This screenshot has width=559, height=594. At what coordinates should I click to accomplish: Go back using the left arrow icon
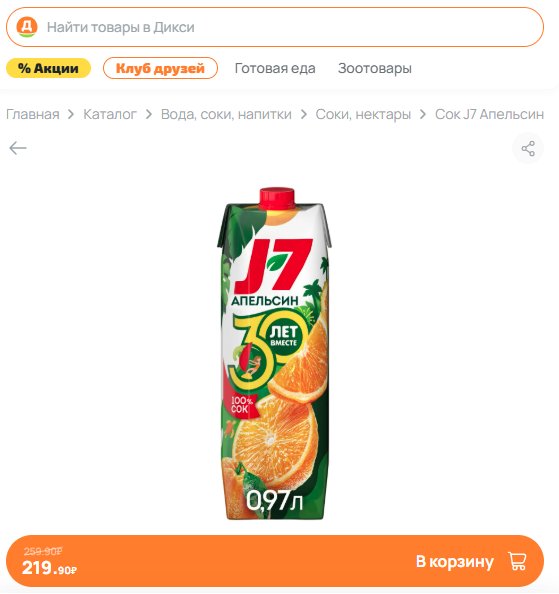(x=18, y=148)
